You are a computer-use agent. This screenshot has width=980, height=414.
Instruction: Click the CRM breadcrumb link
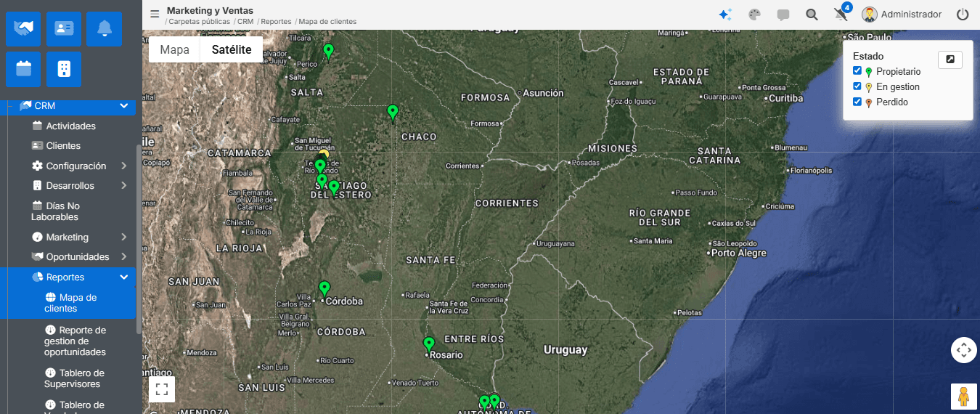click(246, 22)
